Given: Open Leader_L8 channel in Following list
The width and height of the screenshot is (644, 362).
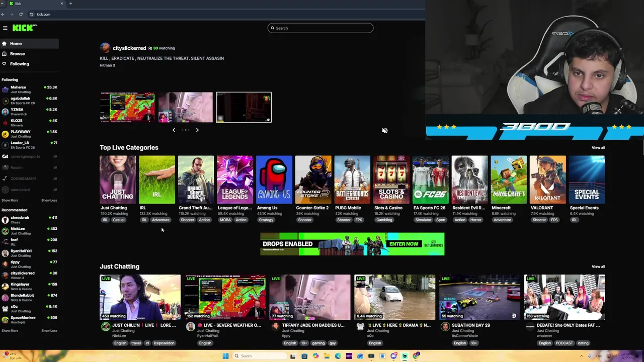Looking at the screenshot, I should coord(29,145).
